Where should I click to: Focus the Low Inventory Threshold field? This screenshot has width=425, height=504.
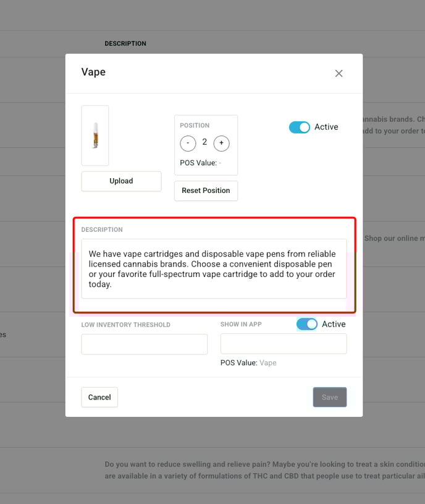[x=145, y=344]
